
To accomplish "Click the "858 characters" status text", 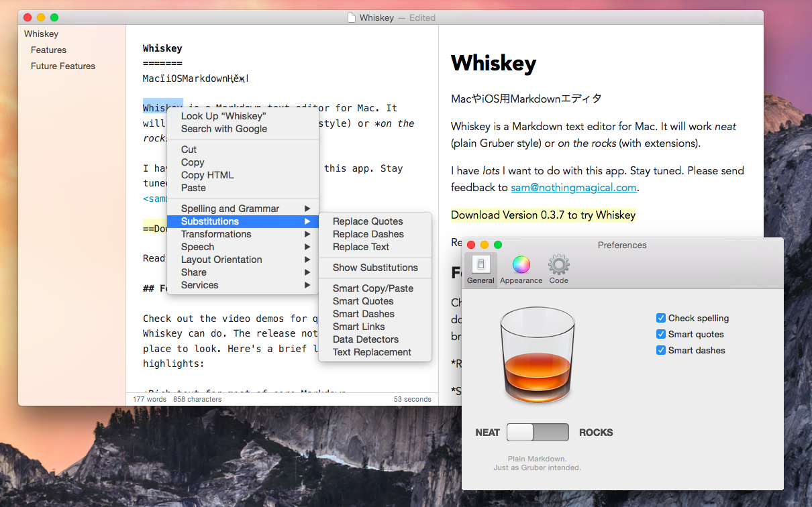I will click(x=197, y=399).
